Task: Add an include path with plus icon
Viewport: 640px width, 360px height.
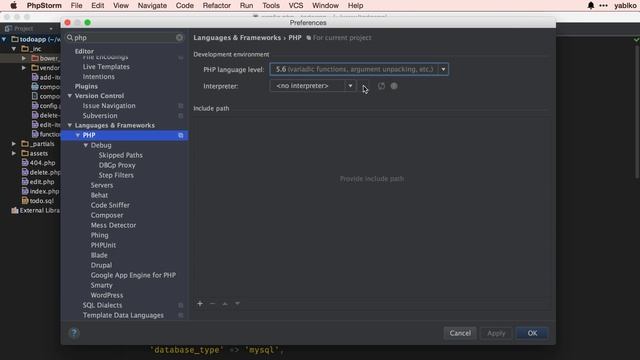Action: (x=200, y=304)
